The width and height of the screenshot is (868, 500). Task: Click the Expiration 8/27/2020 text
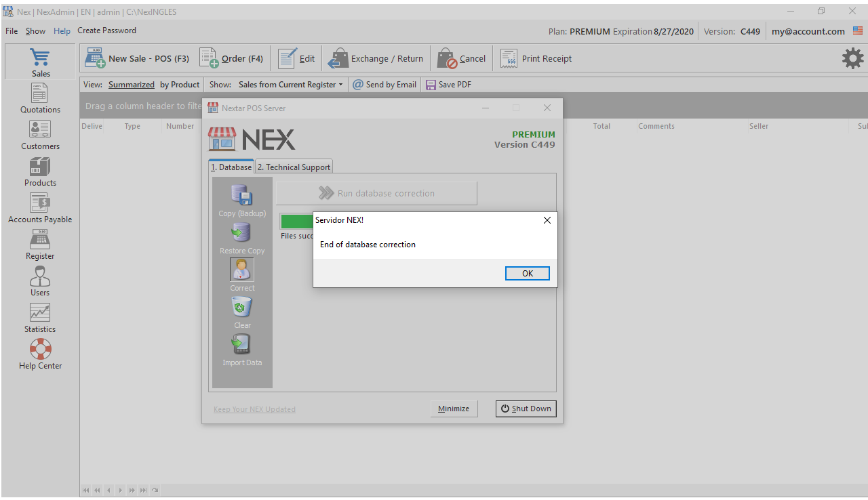[x=653, y=31]
